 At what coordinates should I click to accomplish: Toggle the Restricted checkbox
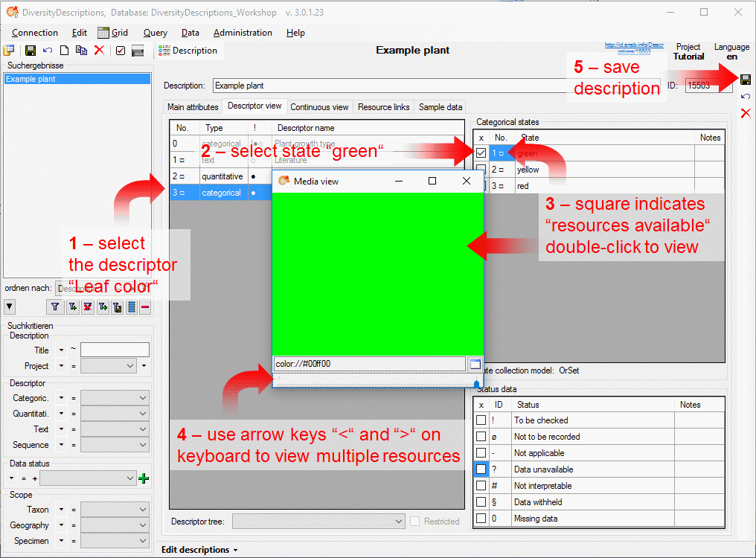tap(415, 522)
